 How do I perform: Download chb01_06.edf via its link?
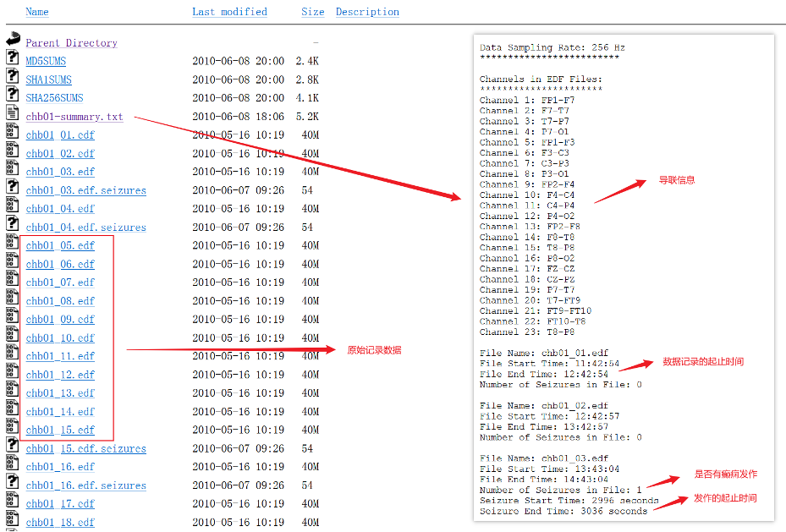point(60,265)
